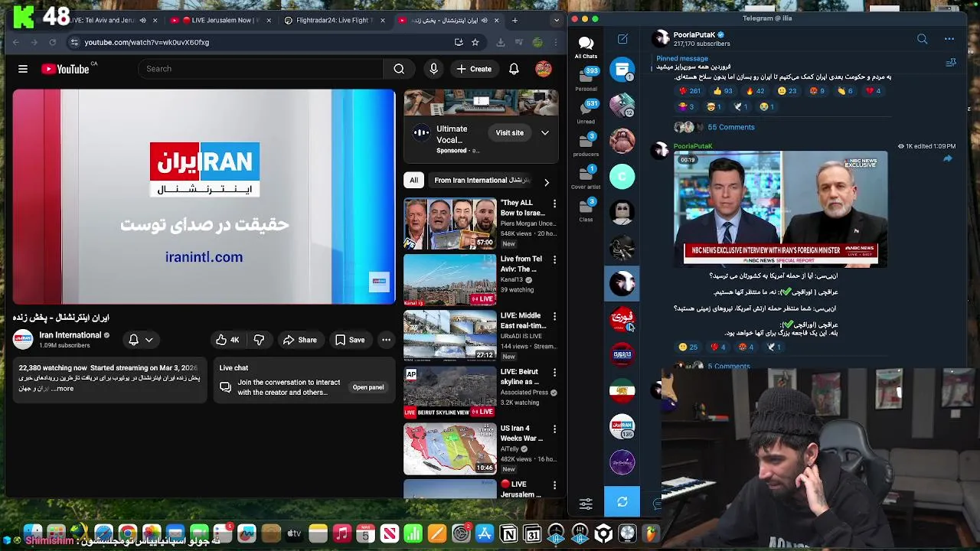
Task: Select the From Iran International chip
Action: point(481,181)
